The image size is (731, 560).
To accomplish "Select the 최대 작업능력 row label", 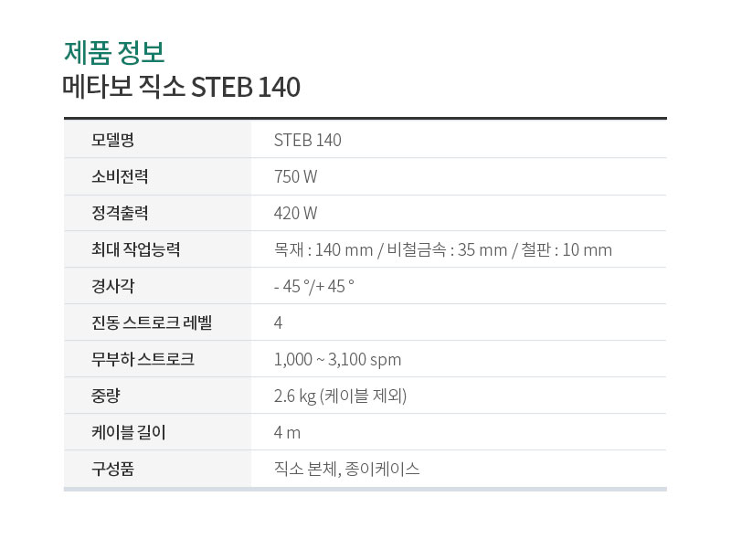I will [x=135, y=249].
